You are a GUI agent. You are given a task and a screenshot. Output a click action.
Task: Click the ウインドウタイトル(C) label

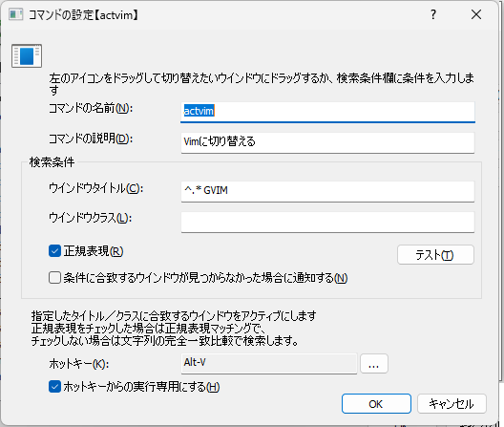95,188
